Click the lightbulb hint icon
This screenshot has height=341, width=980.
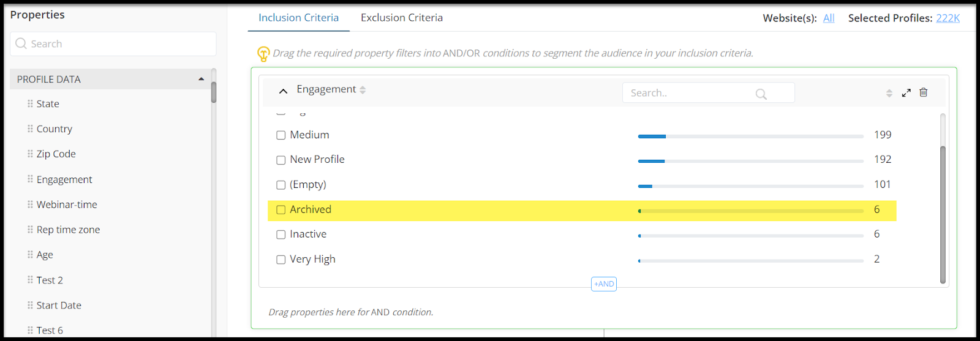coord(263,54)
